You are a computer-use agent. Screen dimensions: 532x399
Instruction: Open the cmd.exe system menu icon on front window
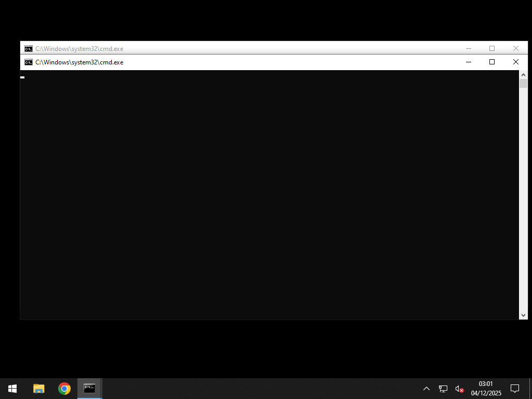click(x=28, y=62)
